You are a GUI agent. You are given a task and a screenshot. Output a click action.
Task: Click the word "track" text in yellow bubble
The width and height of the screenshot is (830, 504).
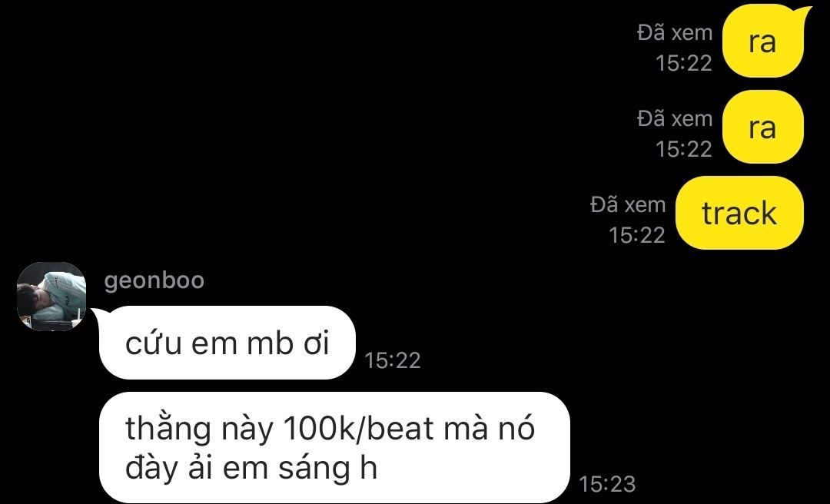739,214
